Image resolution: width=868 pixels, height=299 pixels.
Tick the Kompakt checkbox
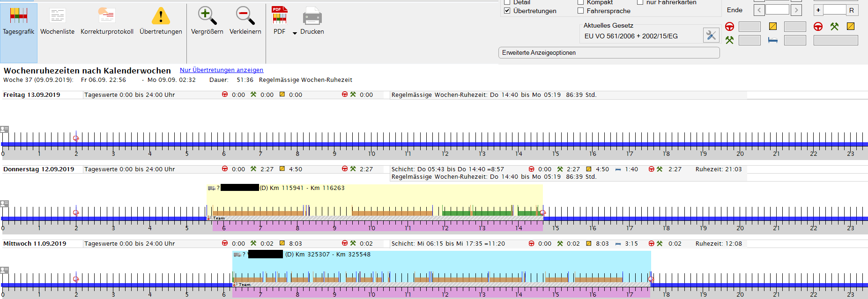[581, 2]
